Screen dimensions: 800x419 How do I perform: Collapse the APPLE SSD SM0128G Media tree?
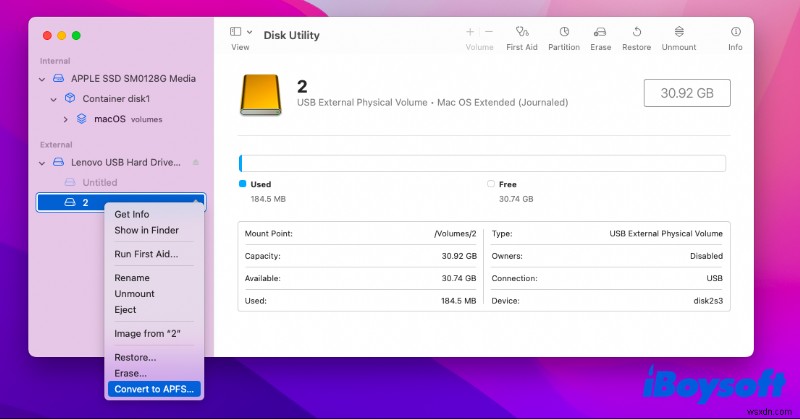coord(42,79)
